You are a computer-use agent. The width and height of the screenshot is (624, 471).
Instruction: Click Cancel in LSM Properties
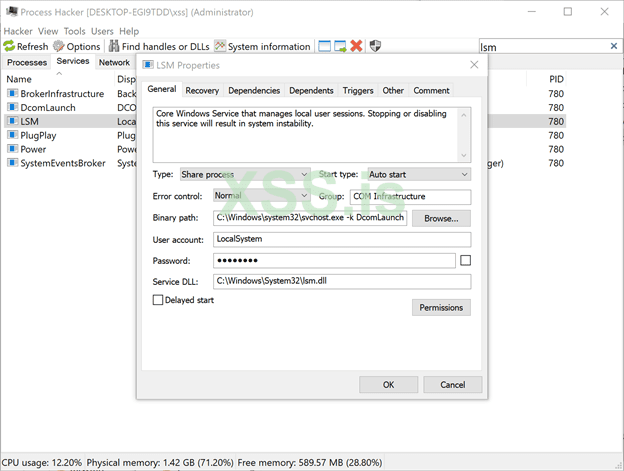coord(452,385)
